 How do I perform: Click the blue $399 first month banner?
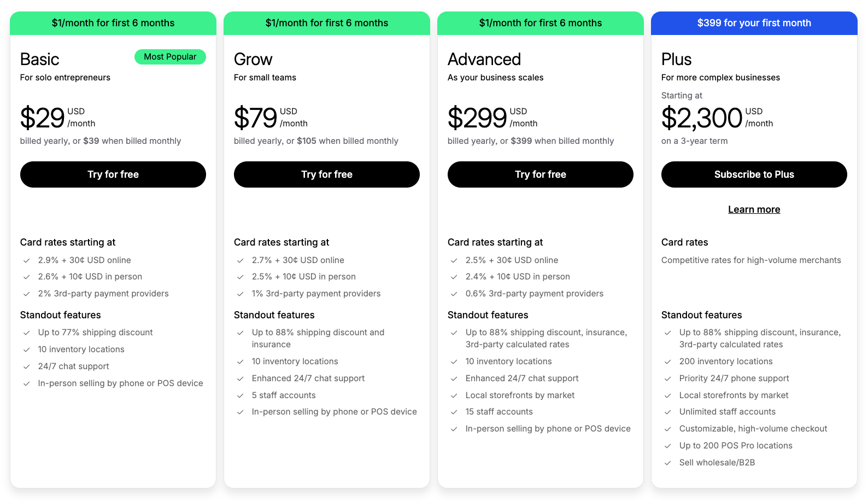coord(754,23)
